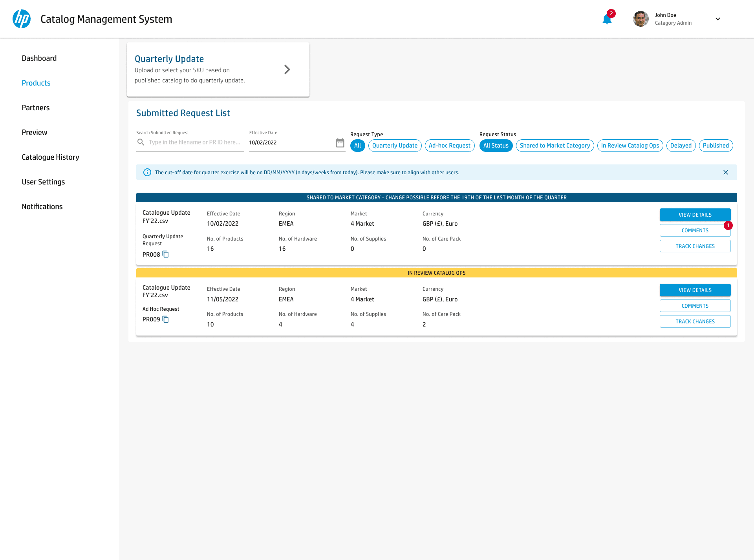Click the Catalog Management System title

point(106,19)
